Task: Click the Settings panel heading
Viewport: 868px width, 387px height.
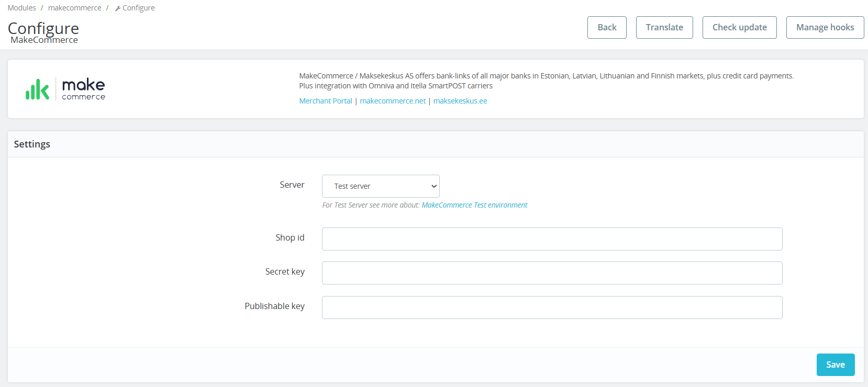Action: (32, 144)
